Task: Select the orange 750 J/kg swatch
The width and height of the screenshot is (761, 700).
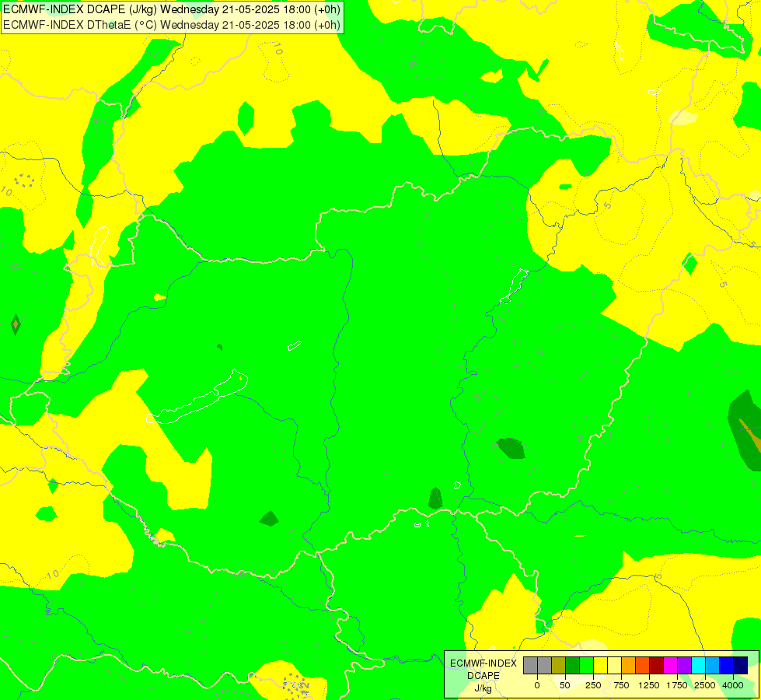Action: coord(629,665)
